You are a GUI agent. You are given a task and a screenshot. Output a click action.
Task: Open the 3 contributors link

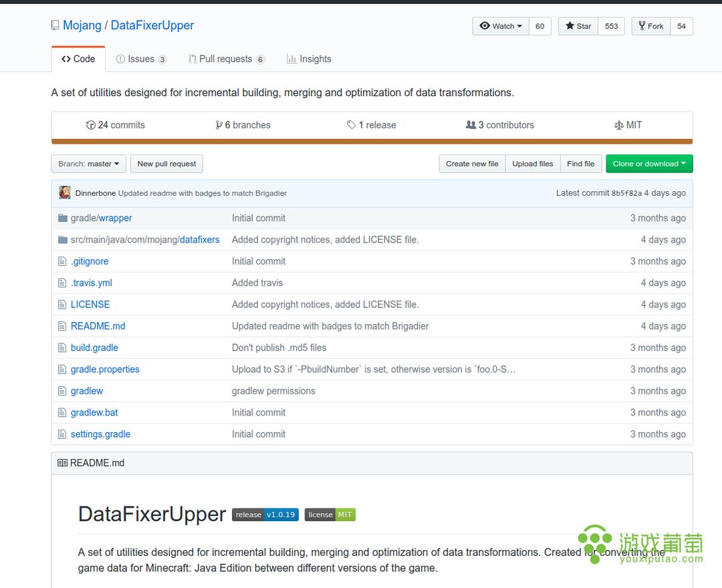pyautogui.click(x=500, y=125)
